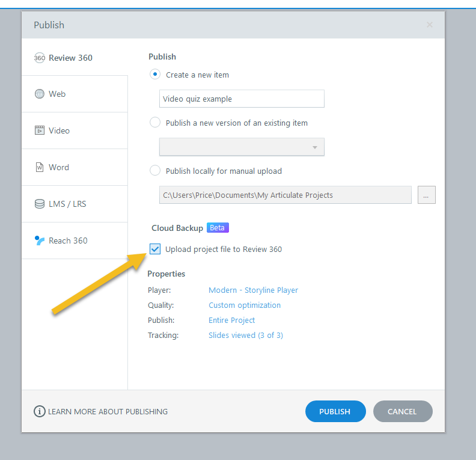
Task: Click the info icon beside Learn More
Action: click(40, 412)
